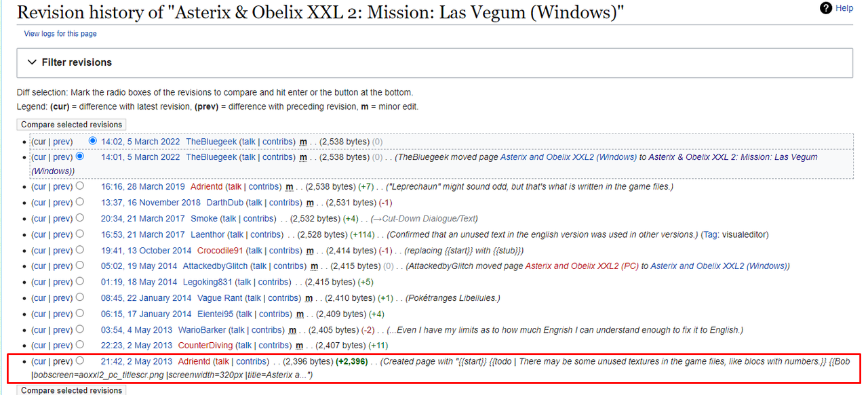
Task: Open Adrientd user page in 2019 row
Action: pos(206,187)
